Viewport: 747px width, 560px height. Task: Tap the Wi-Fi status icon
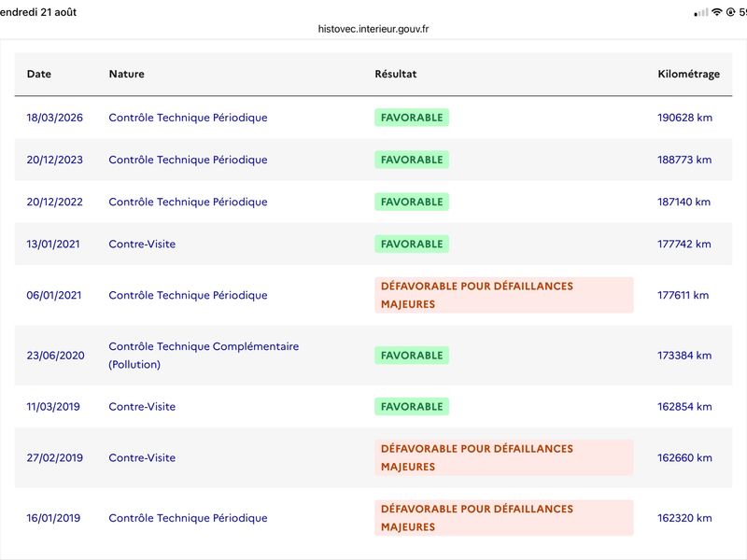(x=716, y=12)
